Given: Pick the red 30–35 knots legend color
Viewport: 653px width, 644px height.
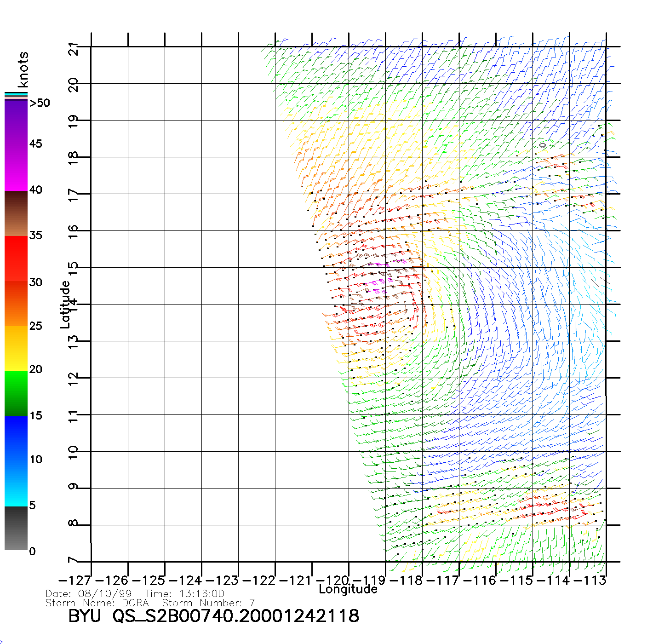Looking at the screenshot, I should 16,259.
